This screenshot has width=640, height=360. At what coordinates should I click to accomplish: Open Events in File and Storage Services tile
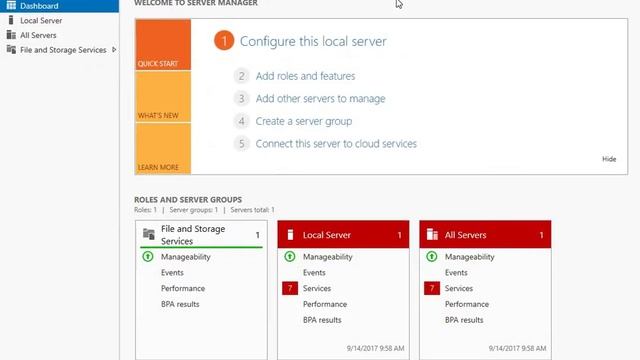tap(172, 273)
